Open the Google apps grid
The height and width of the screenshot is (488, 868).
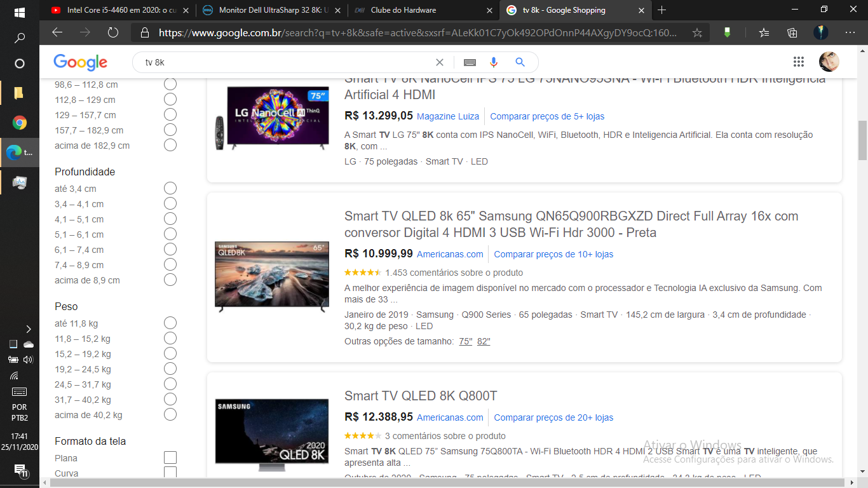(x=799, y=62)
